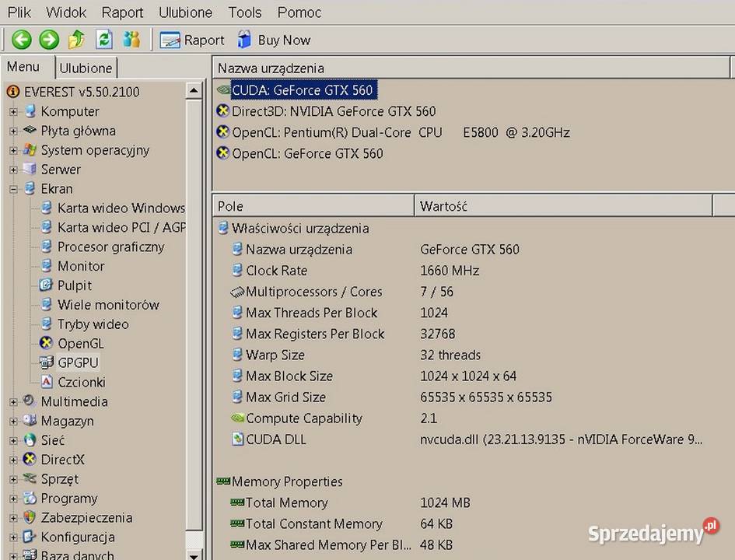Click the Konfiguracja icon in the tree
735x560 pixels.
(x=30, y=536)
